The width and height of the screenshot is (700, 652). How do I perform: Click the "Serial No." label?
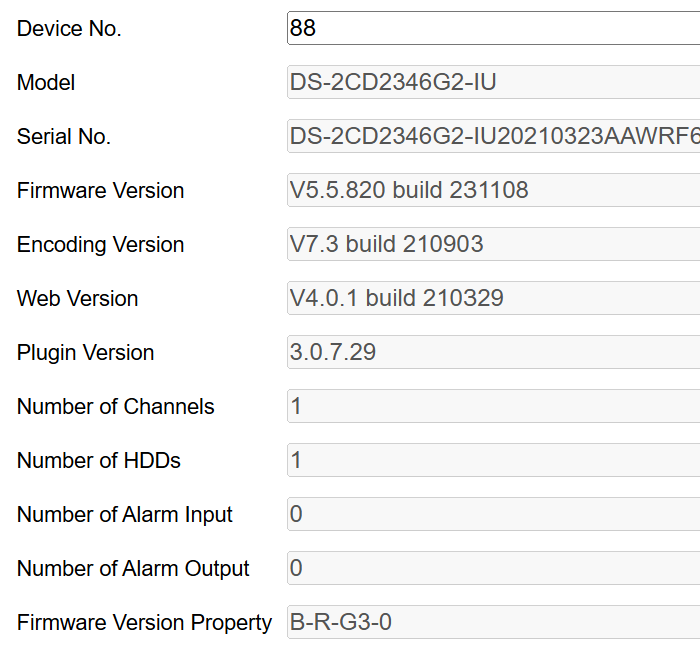(64, 137)
